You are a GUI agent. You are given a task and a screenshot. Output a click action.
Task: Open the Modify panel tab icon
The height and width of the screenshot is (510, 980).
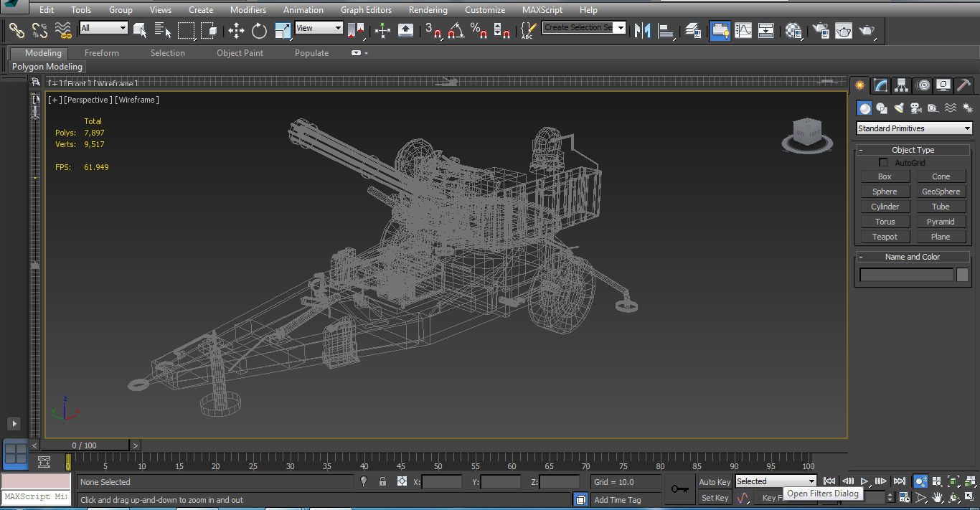881,85
